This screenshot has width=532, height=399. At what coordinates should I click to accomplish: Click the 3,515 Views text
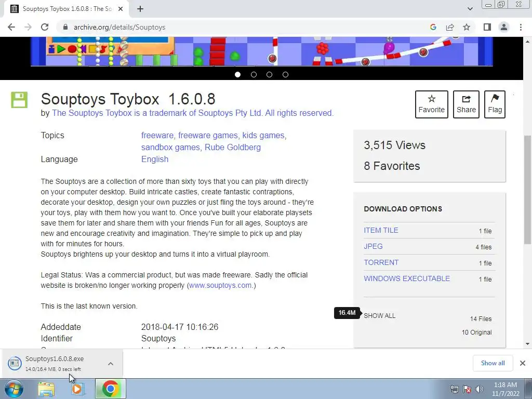click(x=395, y=145)
